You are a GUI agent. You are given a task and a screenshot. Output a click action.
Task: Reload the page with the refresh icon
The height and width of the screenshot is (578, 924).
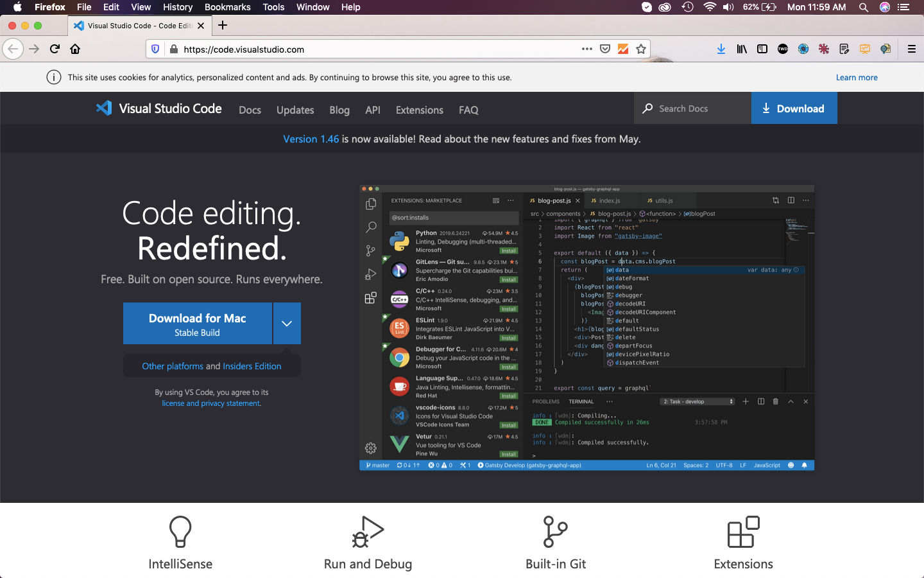pos(55,49)
